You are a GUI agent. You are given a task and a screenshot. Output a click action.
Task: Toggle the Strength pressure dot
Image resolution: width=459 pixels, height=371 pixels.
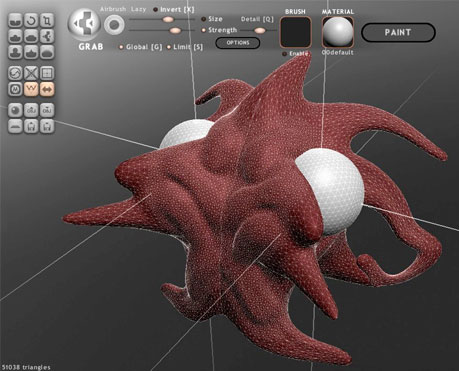(x=203, y=30)
